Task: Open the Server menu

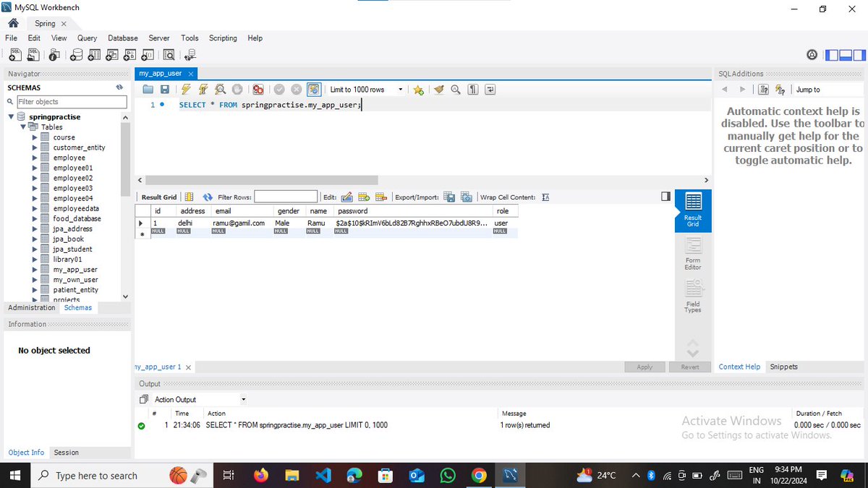Action: (x=159, y=38)
